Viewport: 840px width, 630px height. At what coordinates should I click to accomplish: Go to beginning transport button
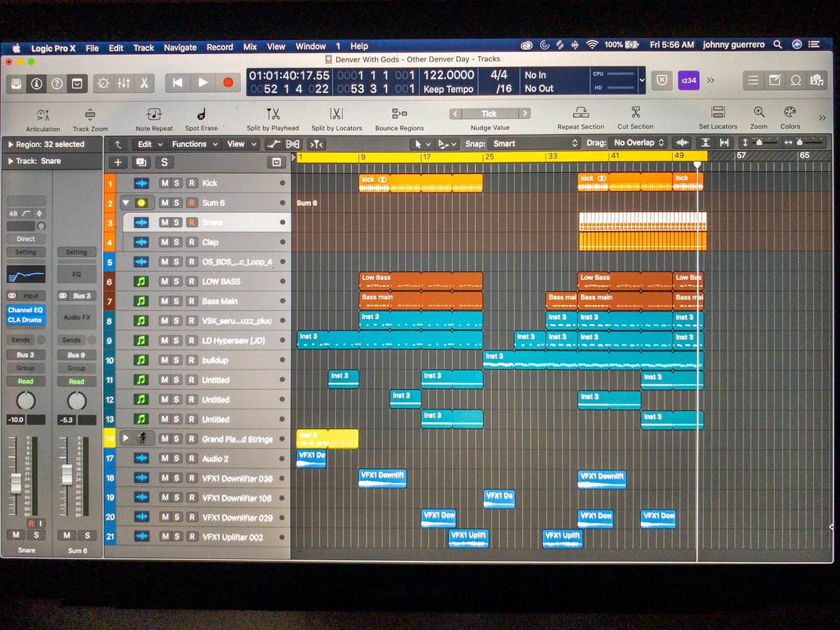[x=178, y=82]
